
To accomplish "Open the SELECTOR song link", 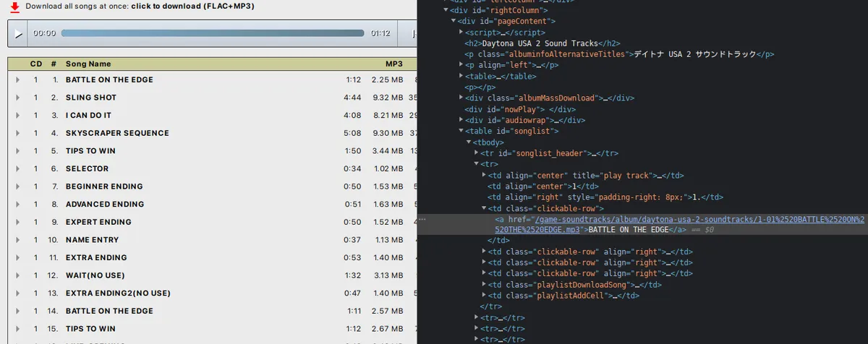I will point(87,168).
